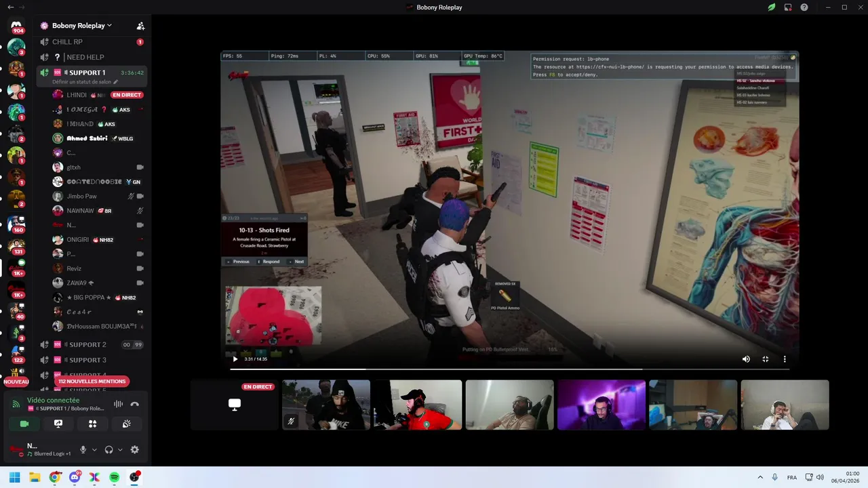This screenshot has height=488, width=868.
Task: Jump to 112 NOUVELLES MENTIONS
Action: (92, 382)
